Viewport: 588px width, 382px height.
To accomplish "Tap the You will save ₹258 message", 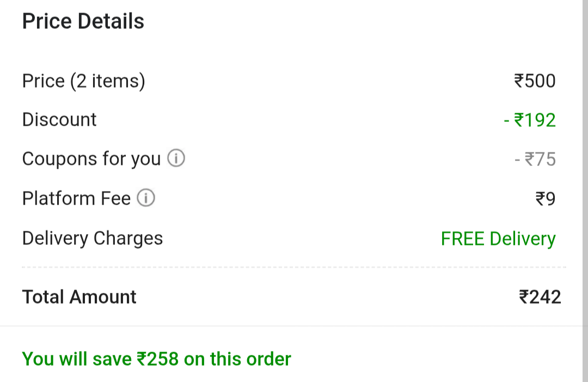I will point(157,359).
